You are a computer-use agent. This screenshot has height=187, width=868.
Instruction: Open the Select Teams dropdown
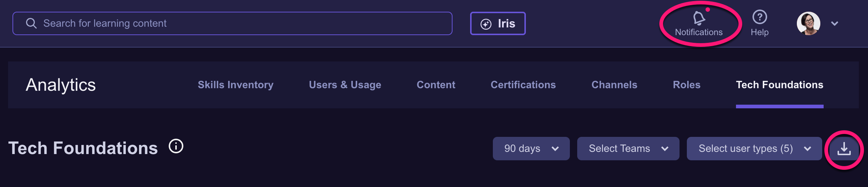(x=628, y=149)
